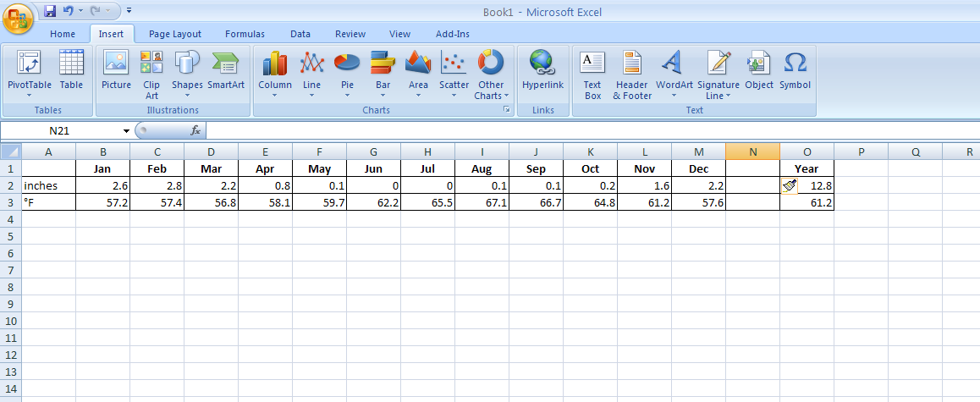
Task: Select the 'Aug' header cell
Action: tap(482, 168)
